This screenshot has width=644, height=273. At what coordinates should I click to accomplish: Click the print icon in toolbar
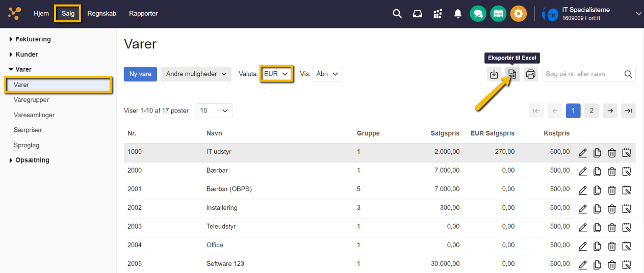(531, 74)
